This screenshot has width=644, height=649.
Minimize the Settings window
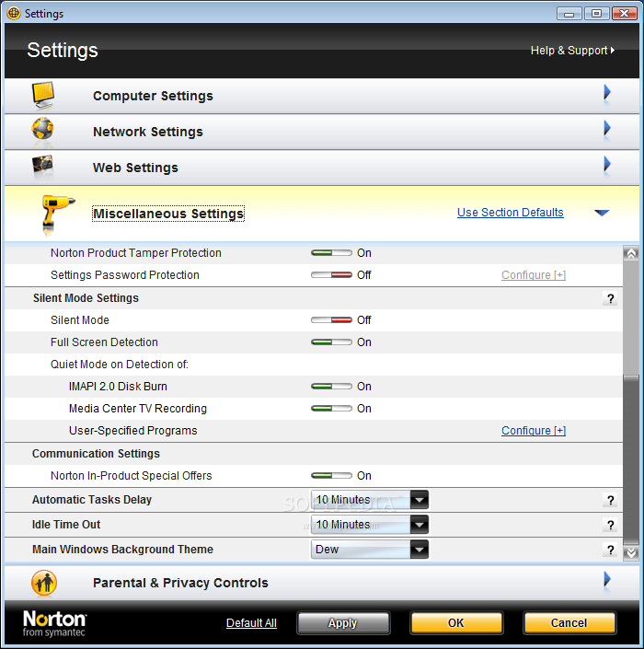click(x=569, y=14)
